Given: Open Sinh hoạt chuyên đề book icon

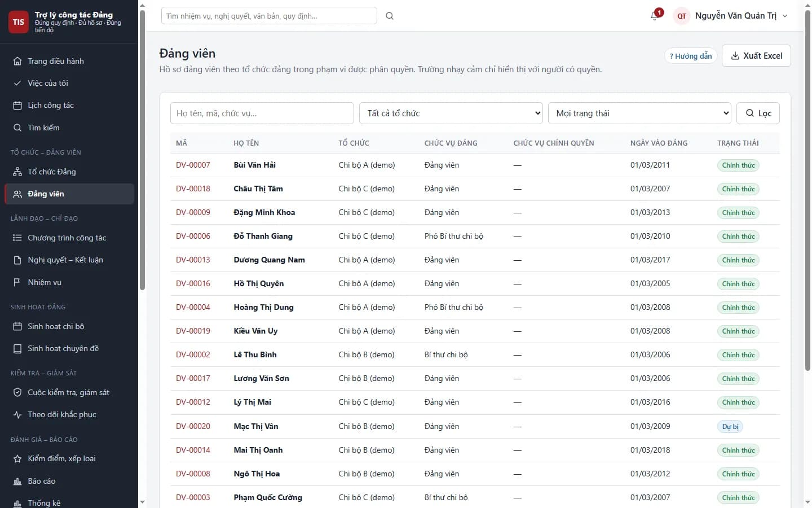Looking at the screenshot, I should [x=17, y=348].
